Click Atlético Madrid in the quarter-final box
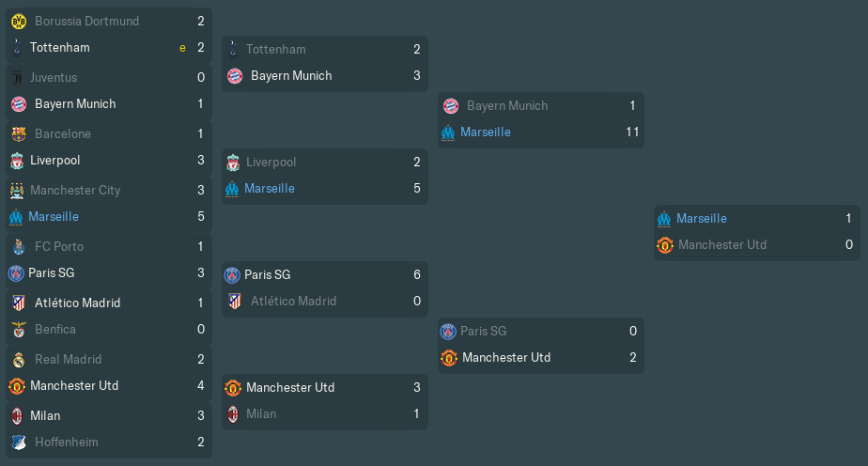 pyautogui.click(x=293, y=301)
